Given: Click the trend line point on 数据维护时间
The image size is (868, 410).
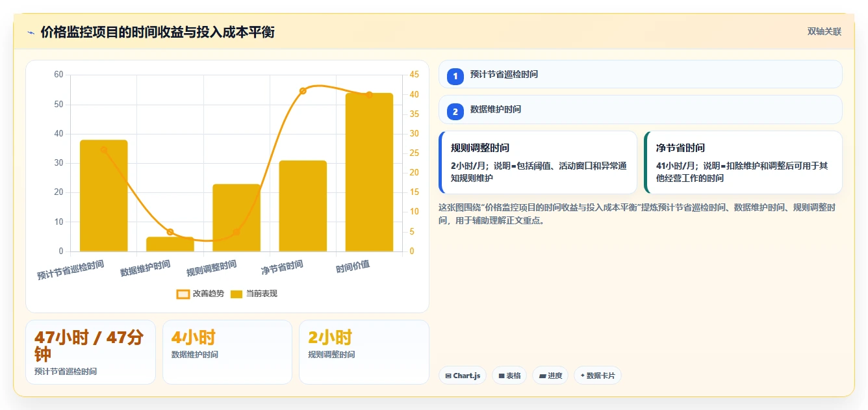Looking at the screenshot, I should coord(170,232).
